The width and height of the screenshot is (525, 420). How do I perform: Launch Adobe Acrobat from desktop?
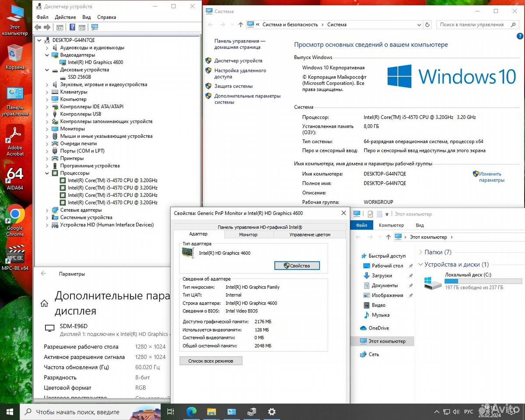click(x=15, y=140)
